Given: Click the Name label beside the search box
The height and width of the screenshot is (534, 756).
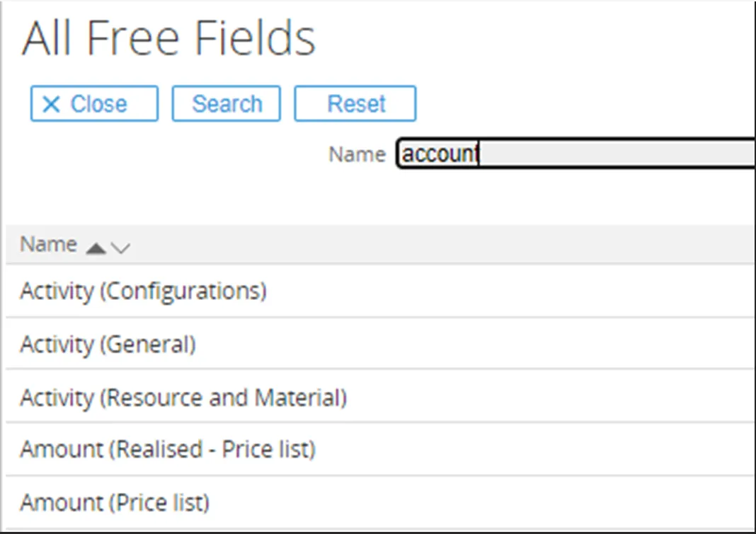Looking at the screenshot, I should (357, 154).
